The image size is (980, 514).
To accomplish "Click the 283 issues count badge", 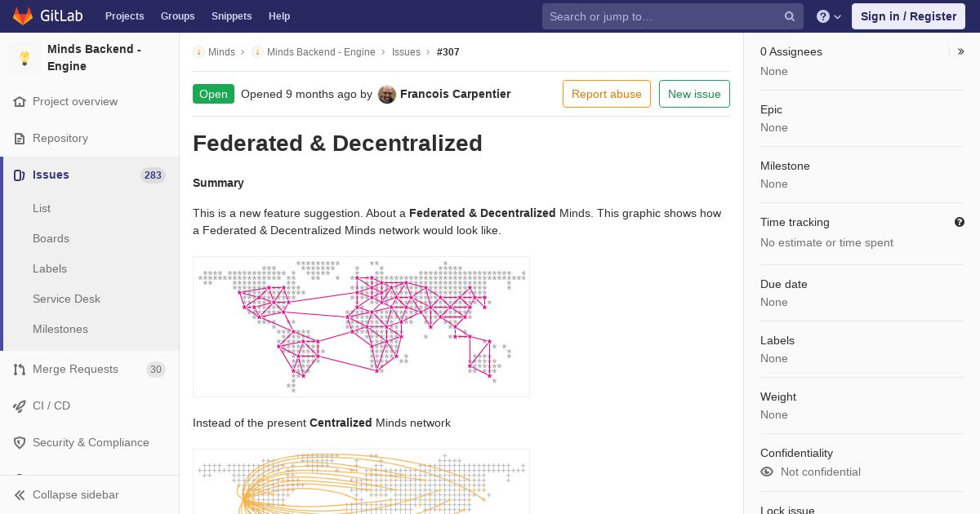I will point(153,175).
